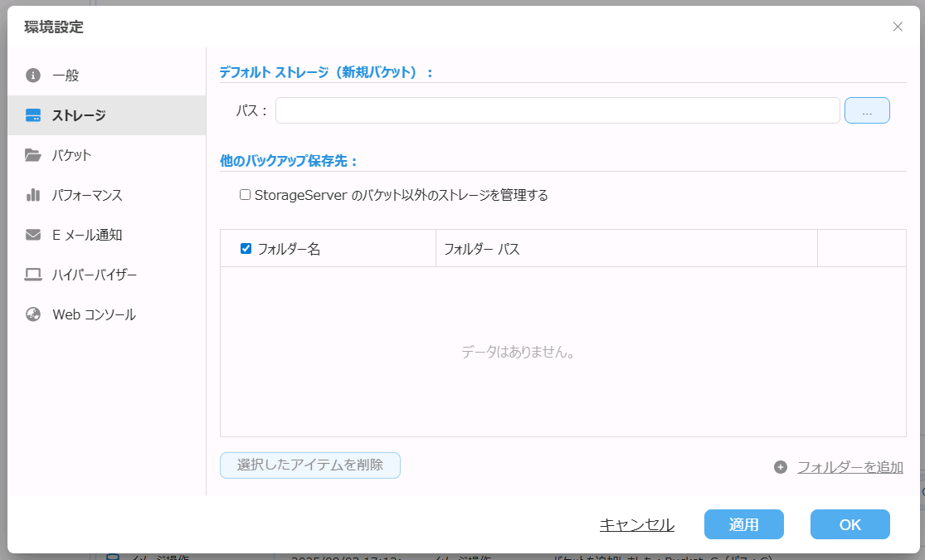Click the info icon beside 一般
The height and width of the screenshot is (560, 925).
tap(33, 75)
